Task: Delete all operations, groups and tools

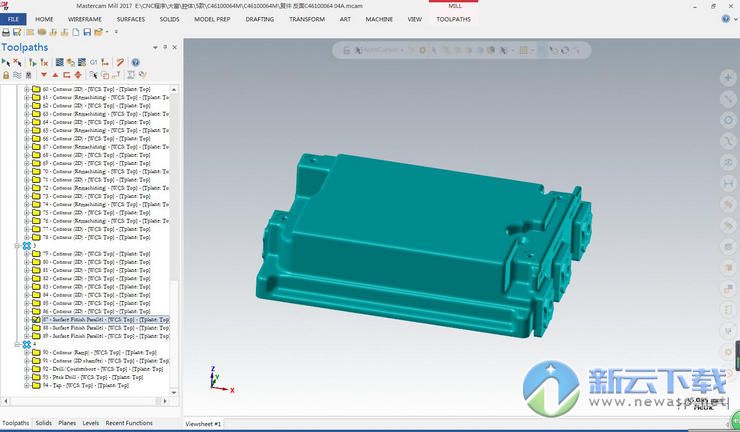Action: coord(120,62)
